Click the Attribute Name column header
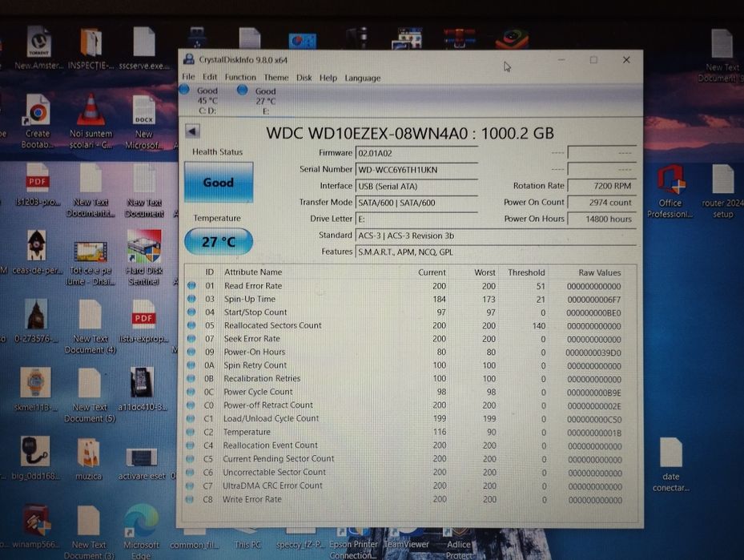Viewport: 744px width, 560px height. tap(253, 272)
